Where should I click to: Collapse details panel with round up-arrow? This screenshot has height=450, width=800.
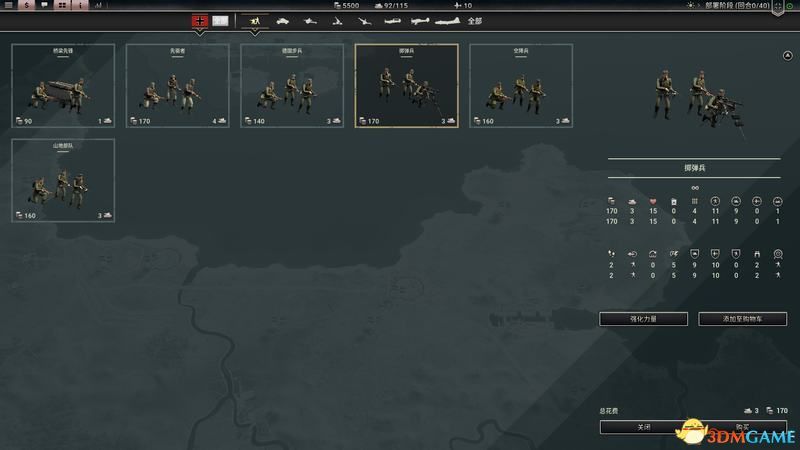click(787, 55)
